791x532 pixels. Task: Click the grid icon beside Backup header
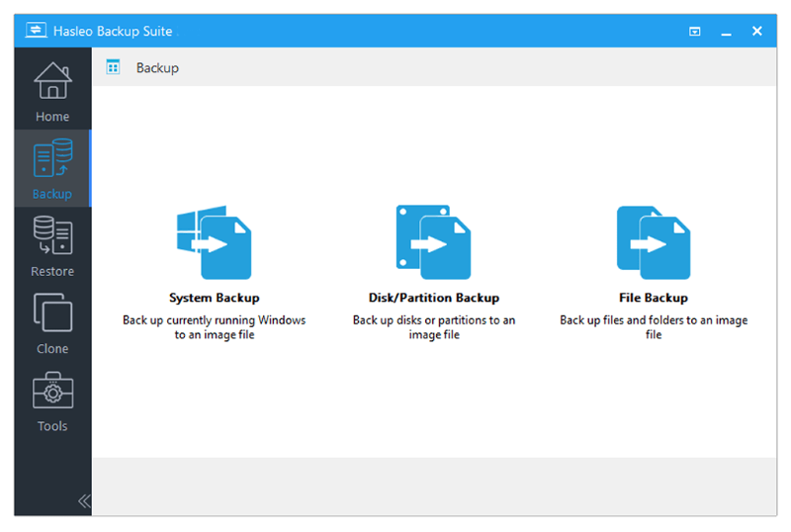tap(113, 67)
